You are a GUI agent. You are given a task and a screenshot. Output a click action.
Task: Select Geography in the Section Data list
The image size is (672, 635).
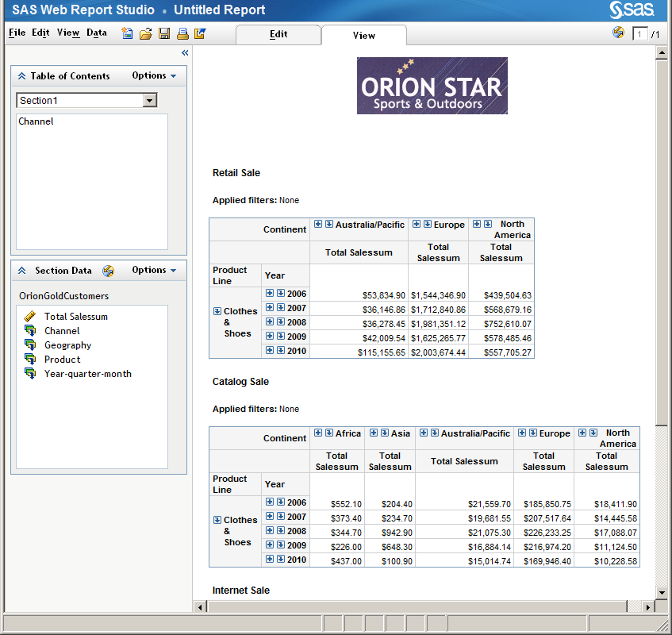[67, 345]
